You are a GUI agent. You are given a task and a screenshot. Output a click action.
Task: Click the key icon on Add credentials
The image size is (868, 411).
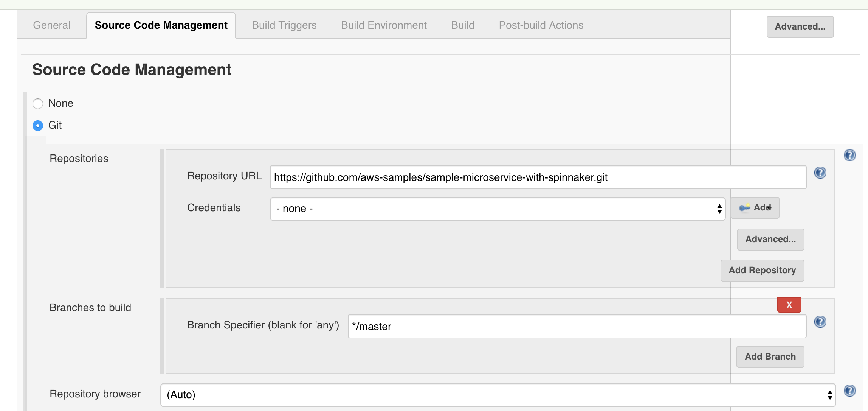(x=744, y=208)
